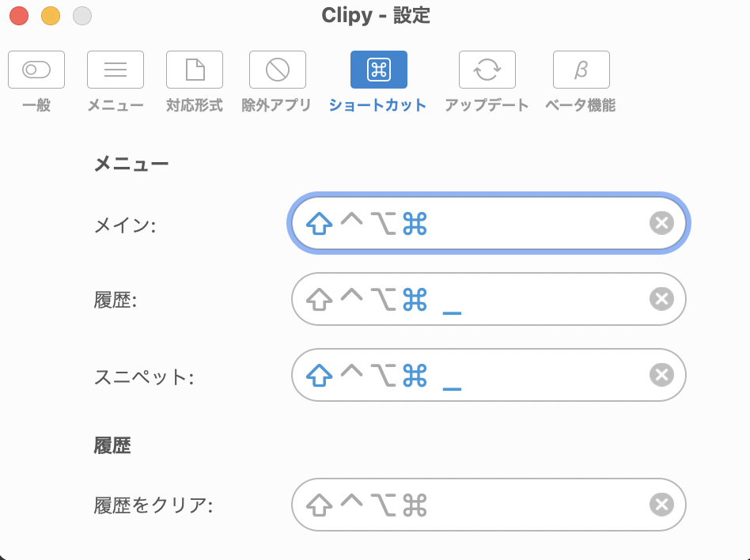Clear the 履歴をクリア shortcut with its X icon
This screenshot has width=750, height=560.
pos(661,505)
